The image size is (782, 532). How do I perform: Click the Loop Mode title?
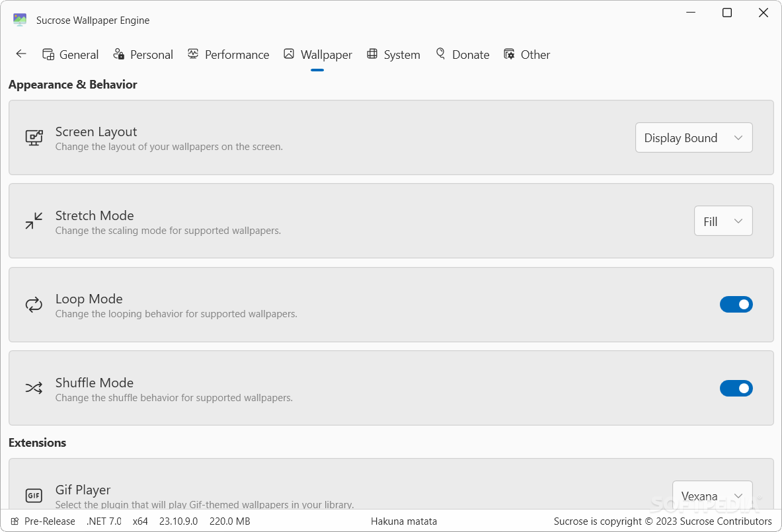click(x=89, y=299)
